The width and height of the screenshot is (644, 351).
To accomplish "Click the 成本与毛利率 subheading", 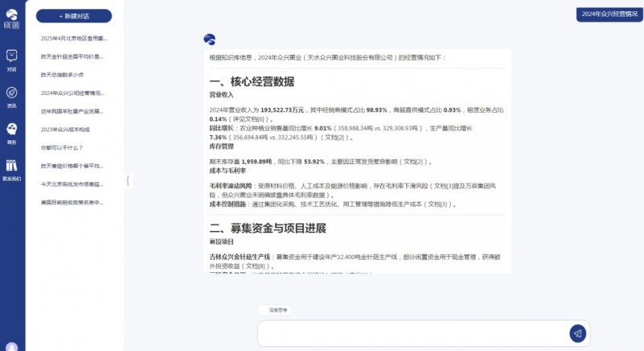I will (x=228, y=171).
